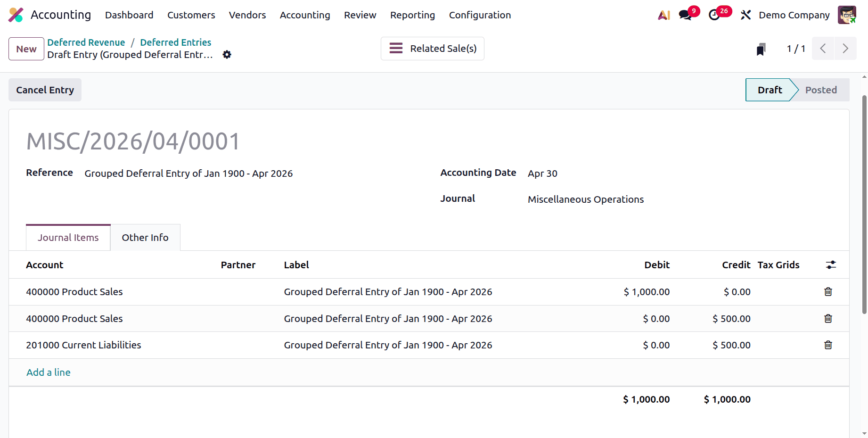Open the AI assistant
The height and width of the screenshot is (438, 868).
point(663,15)
